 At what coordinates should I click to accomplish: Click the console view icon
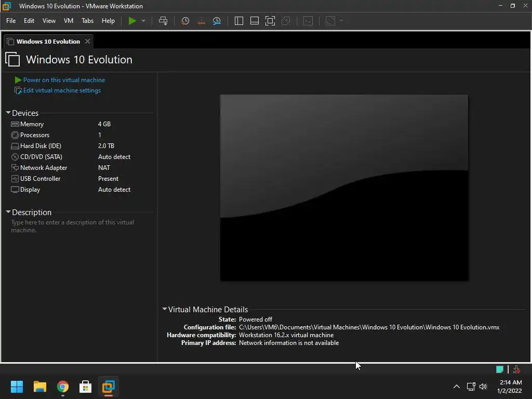[308, 21]
